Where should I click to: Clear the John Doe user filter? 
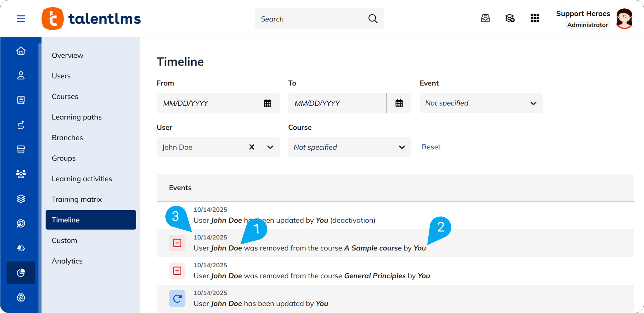pos(252,147)
